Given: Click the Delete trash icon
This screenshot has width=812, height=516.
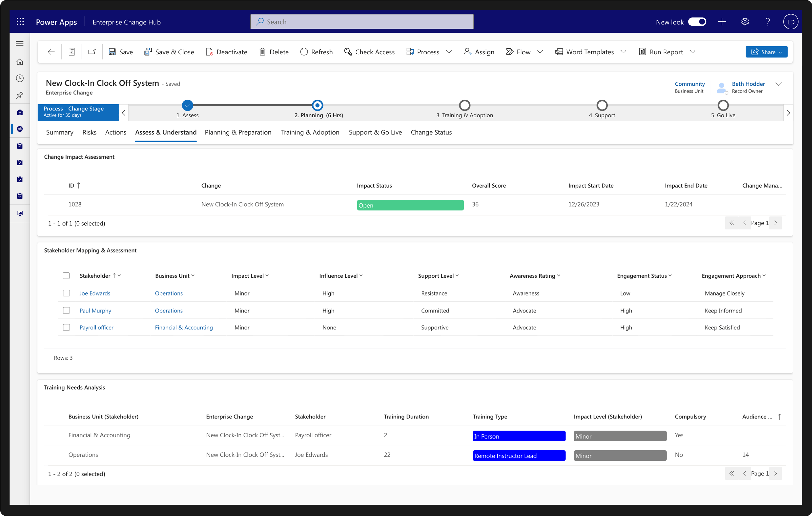Looking at the screenshot, I should [x=262, y=52].
